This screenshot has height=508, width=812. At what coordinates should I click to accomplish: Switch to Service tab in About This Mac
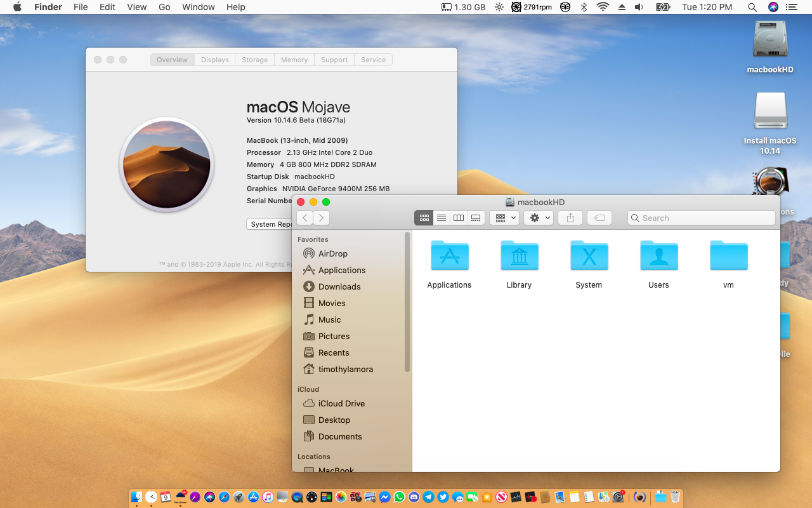[373, 60]
